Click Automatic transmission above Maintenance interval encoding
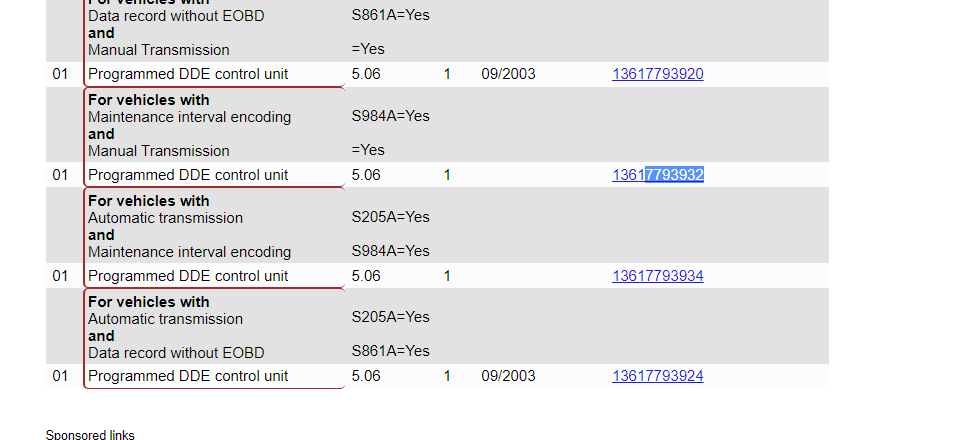This screenshot has width=968, height=440. [165, 218]
